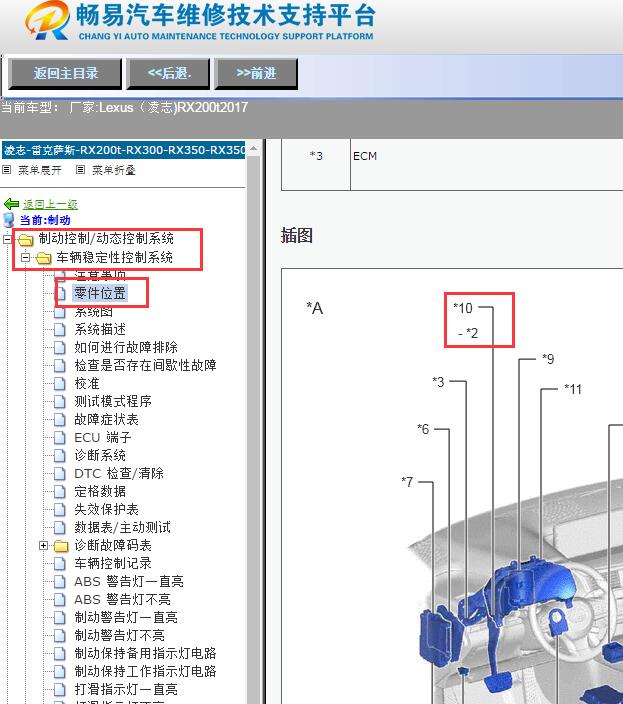The image size is (623, 704).
Task: Open 制动警告灯不亮 page
Action: click(x=119, y=635)
